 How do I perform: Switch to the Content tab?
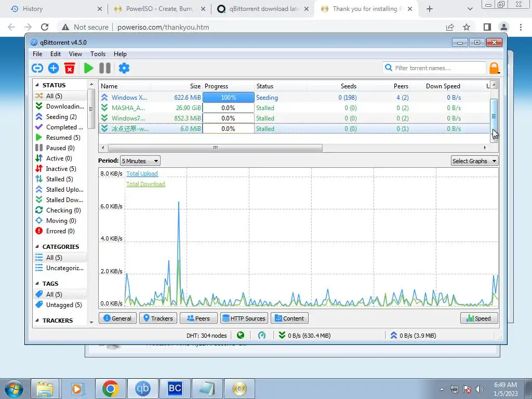(289, 318)
